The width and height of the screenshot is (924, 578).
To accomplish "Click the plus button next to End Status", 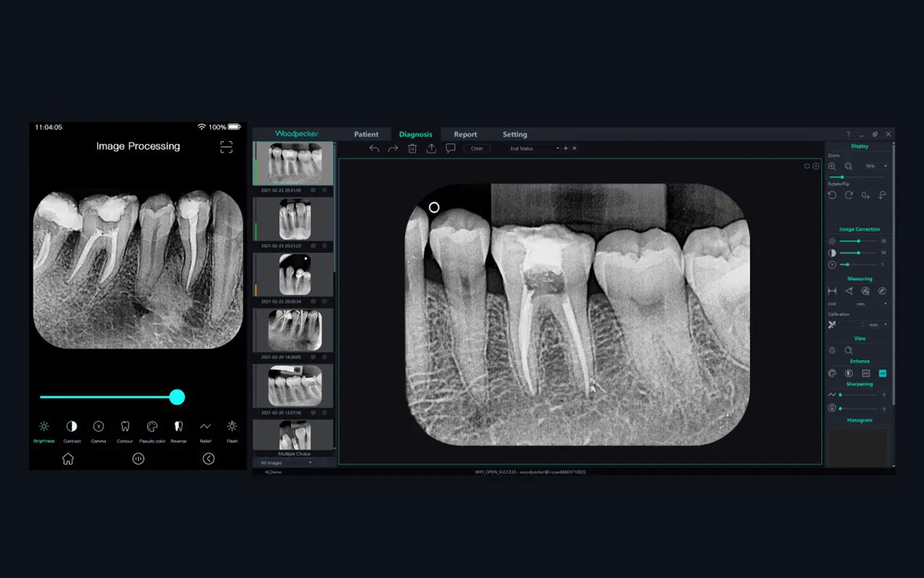I will pos(566,148).
